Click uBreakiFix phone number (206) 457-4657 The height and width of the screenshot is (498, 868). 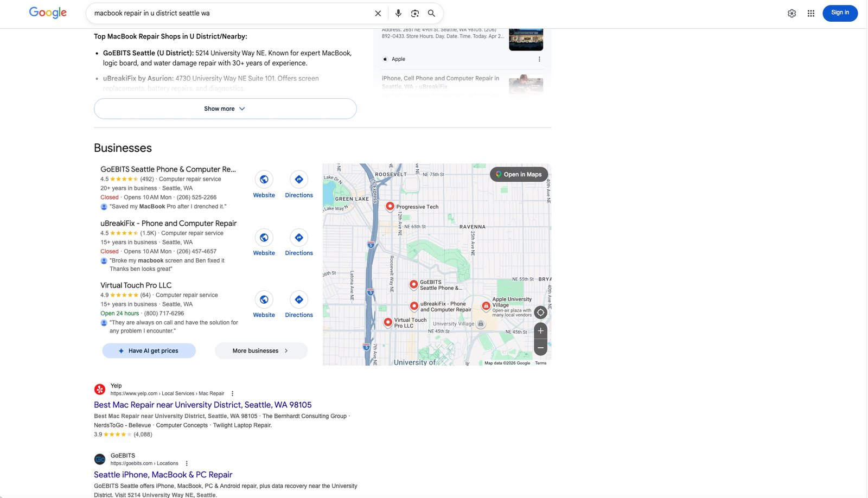coord(196,251)
